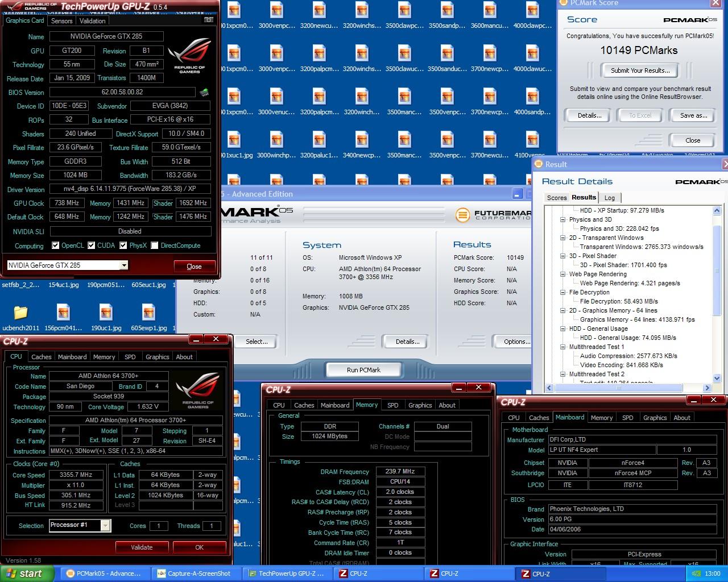
Task: Open SPD tab in CPU-Z memory timings window
Action: (392, 405)
